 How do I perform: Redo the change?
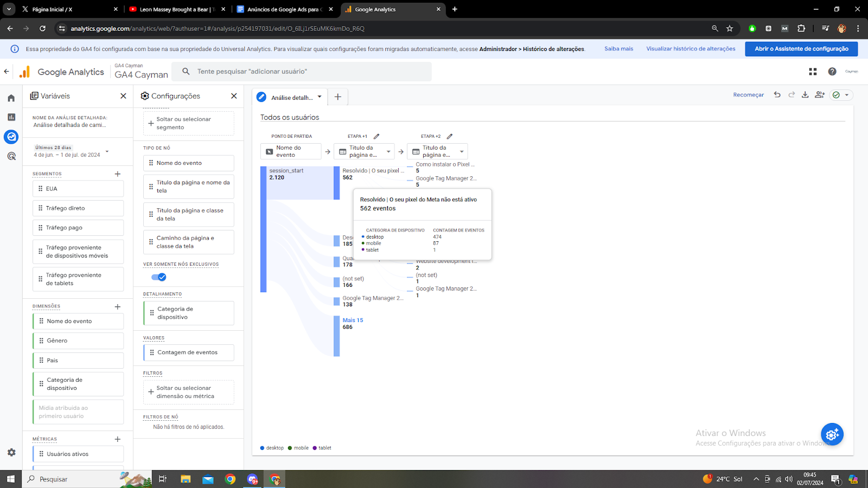[x=792, y=94]
